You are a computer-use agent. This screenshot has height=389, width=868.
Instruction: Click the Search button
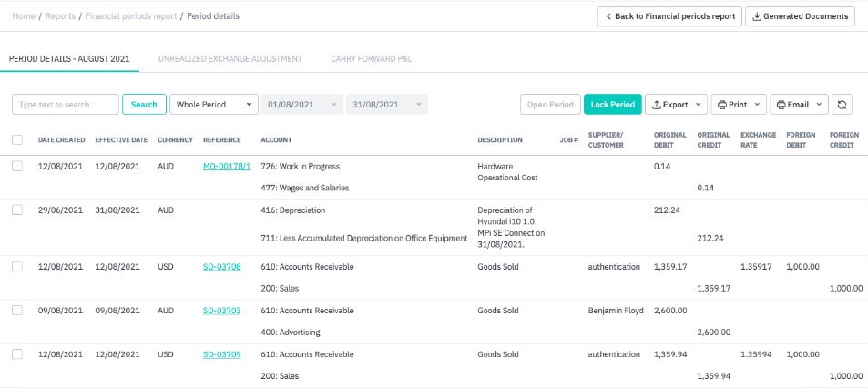click(x=144, y=105)
